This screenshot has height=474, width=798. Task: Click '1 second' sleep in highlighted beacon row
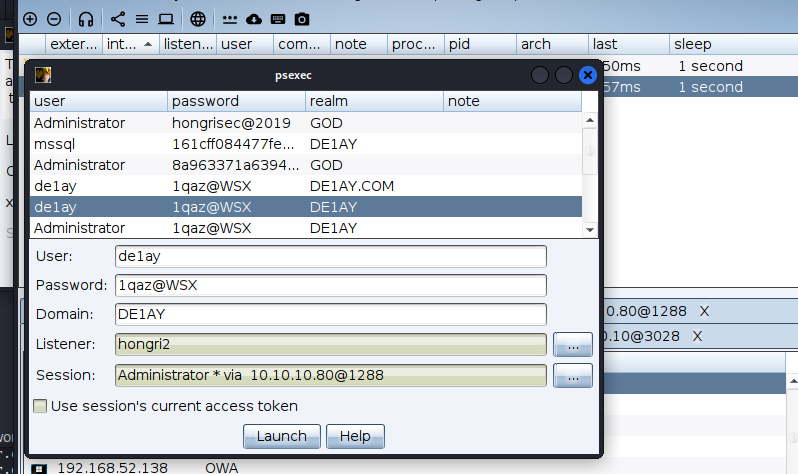point(710,87)
